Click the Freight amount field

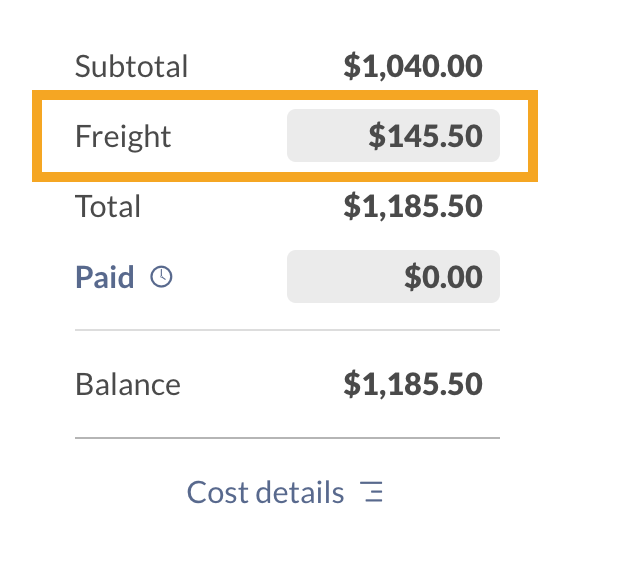(393, 136)
